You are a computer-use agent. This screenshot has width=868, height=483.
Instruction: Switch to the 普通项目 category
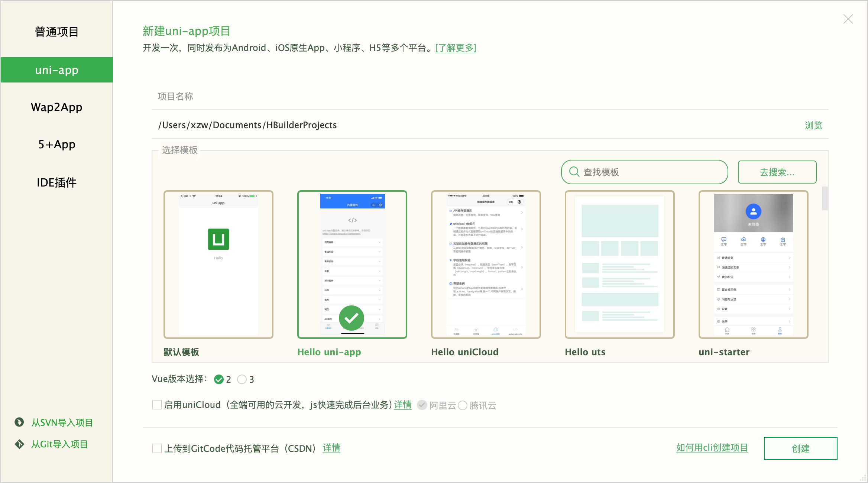tap(56, 32)
